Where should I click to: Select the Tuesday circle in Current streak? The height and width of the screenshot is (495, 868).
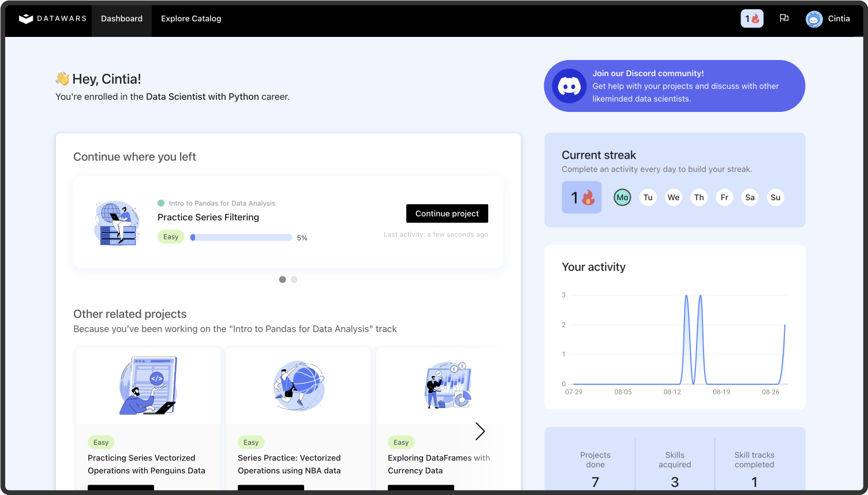648,197
